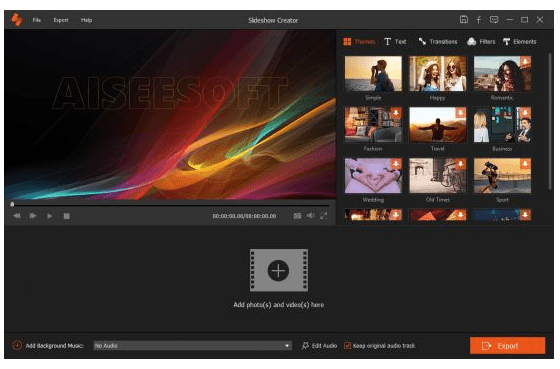
Task: Open the File menu
Action: (37, 20)
